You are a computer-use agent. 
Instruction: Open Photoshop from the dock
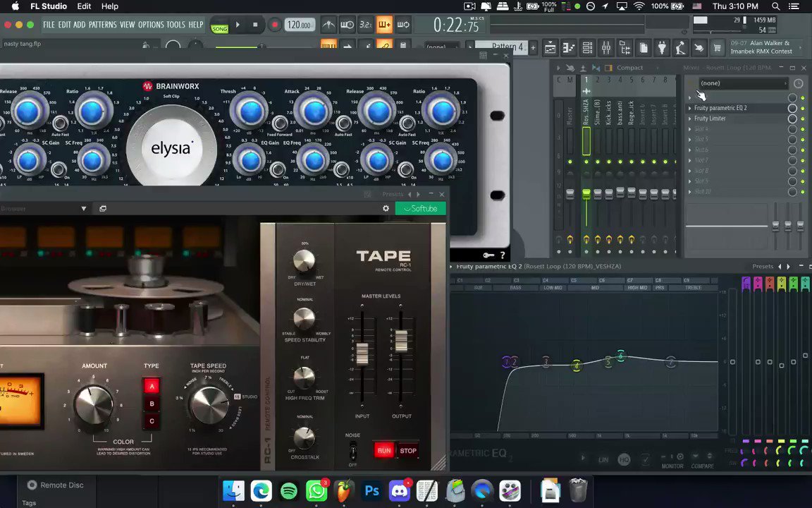pos(372,490)
